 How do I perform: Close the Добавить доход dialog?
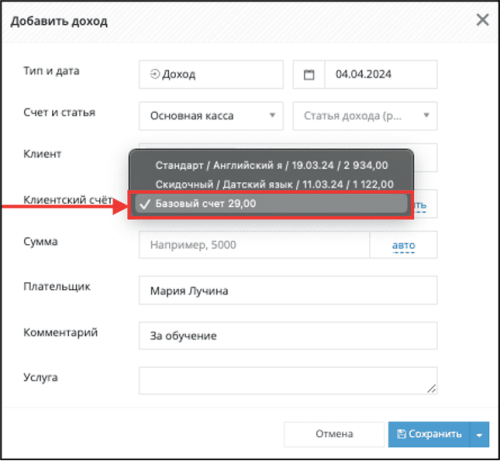(x=482, y=20)
